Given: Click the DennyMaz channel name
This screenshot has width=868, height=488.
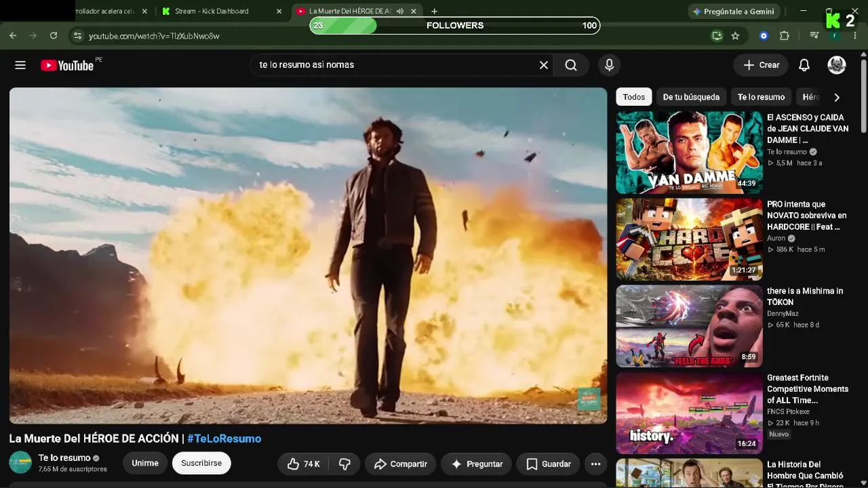Looking at the screenshot, I should (783, 314).
